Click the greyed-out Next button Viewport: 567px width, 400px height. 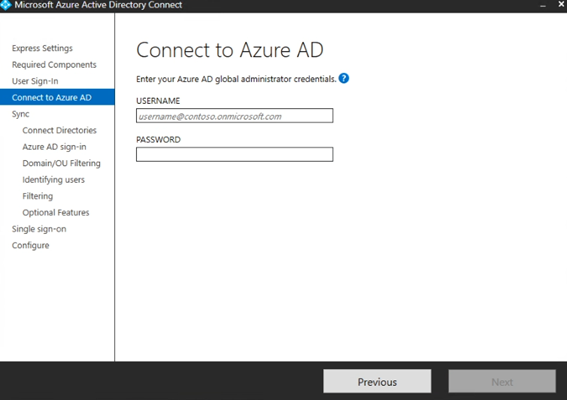[x=502, y=381]
